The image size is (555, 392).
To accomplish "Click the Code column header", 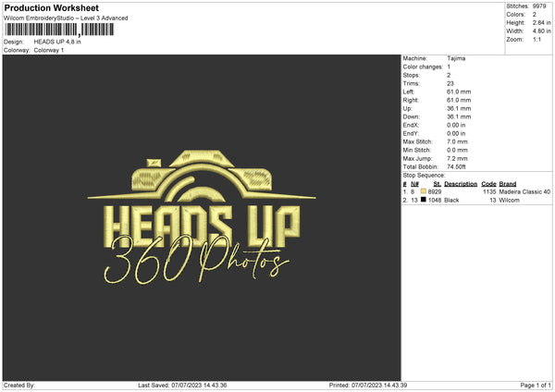I will point(488,184).
